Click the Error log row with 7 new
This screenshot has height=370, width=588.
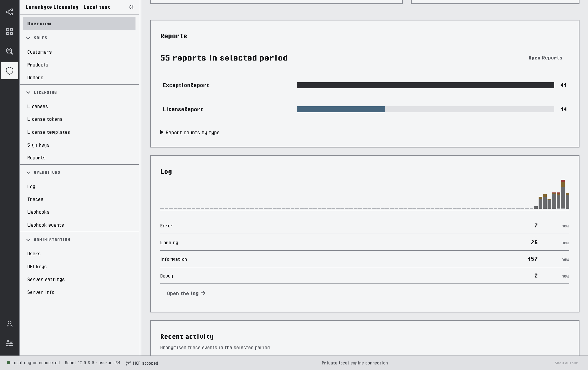365,226
